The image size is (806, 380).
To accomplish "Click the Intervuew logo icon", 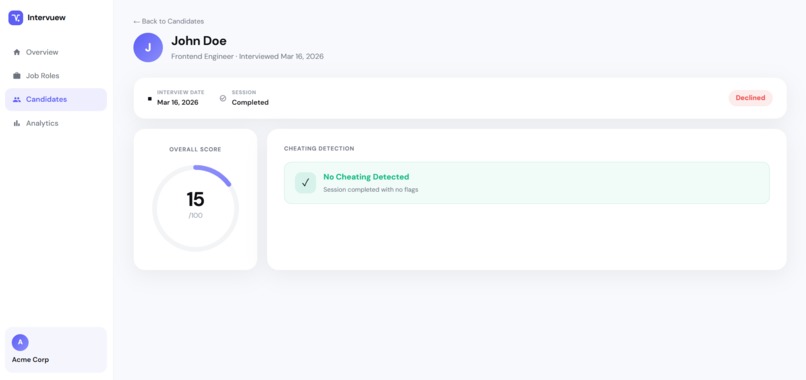I will (16, 18).
